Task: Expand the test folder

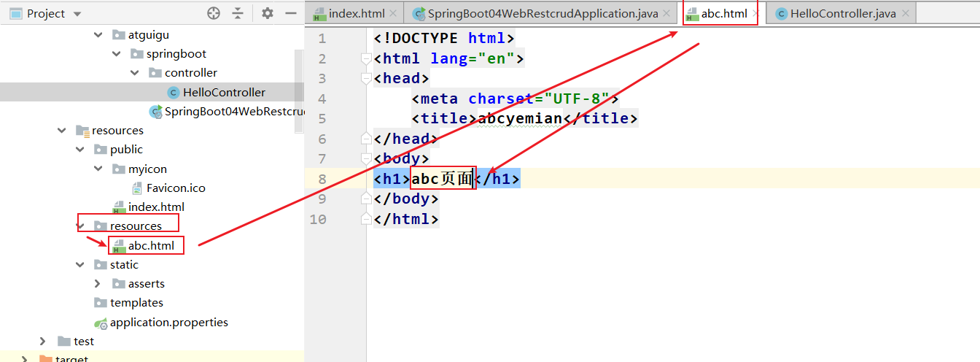Action: [44, 341]
